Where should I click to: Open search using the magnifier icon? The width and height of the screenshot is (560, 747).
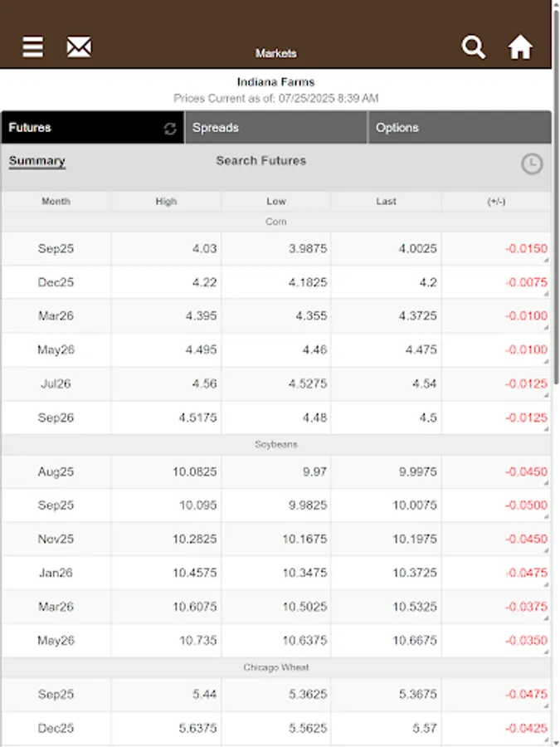(474, 47)
